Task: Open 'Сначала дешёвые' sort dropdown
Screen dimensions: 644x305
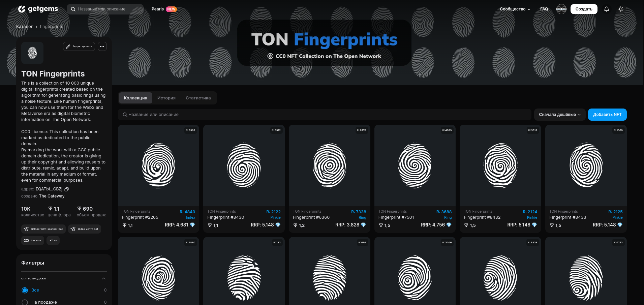Action: 560,115
